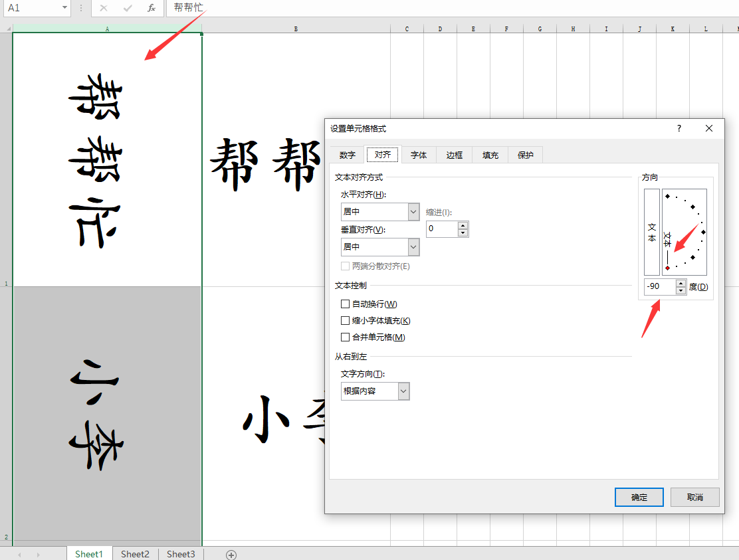This screenshot has height=560, width=739.
Task: Click the sheet scroll right arrow
Action: [38, 555]
